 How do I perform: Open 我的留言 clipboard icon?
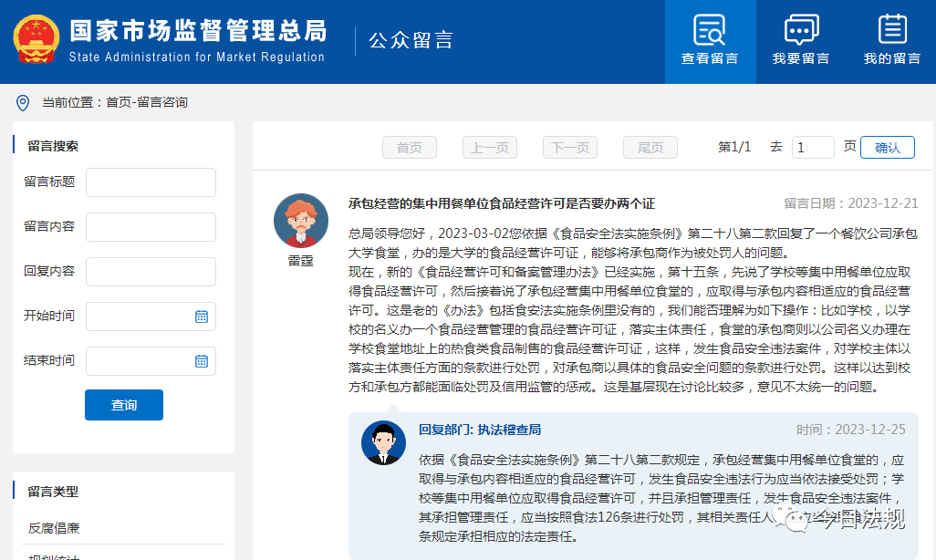click(892, 28)
